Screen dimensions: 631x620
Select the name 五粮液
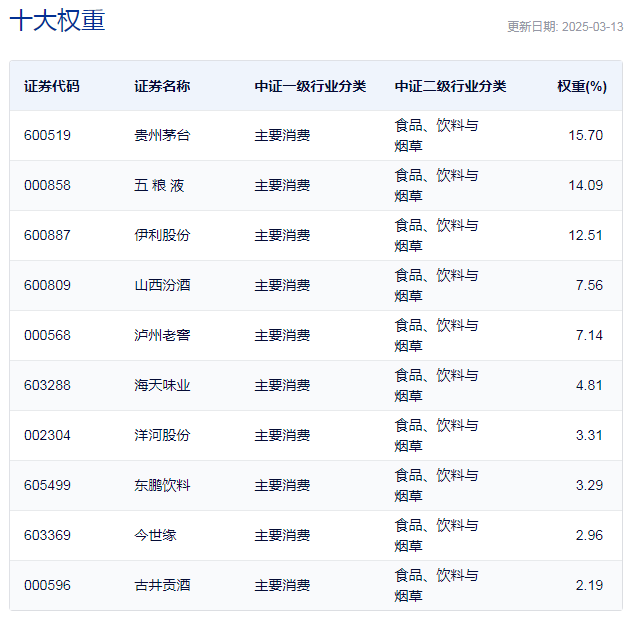[x=159, y=185]
